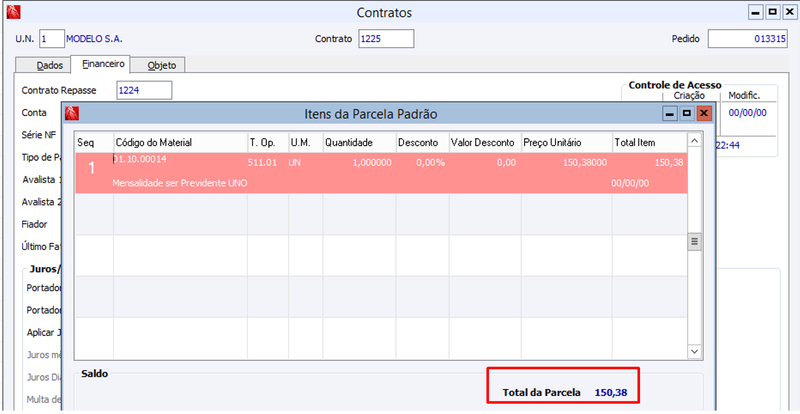Viewport: 800px width, 414px height.
Task: Click the 0,00% discount cell
Action: tap(430, 163)
